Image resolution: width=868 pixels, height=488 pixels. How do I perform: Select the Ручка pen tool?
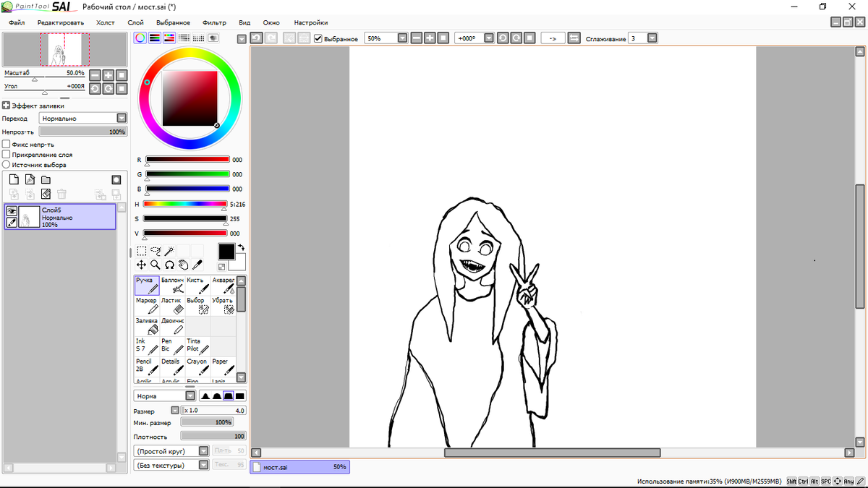[x=147, y=285]
